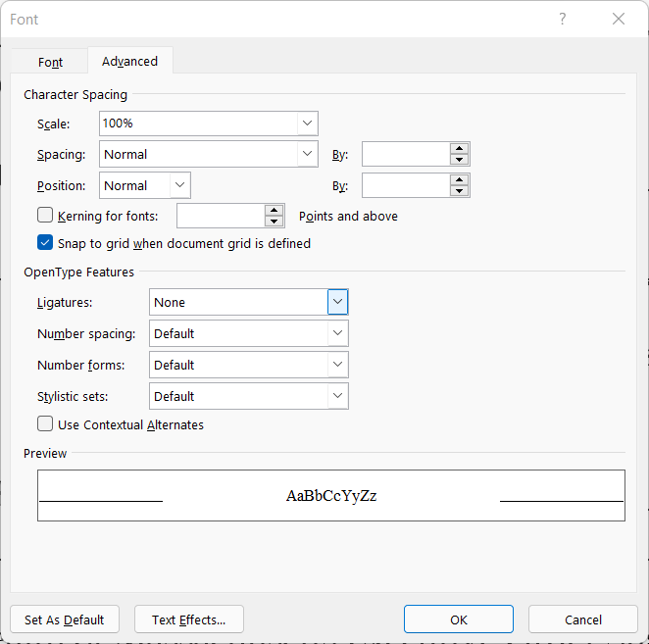
Task: Raise the kerning point size with up arrow
Action: pos(274,210)
